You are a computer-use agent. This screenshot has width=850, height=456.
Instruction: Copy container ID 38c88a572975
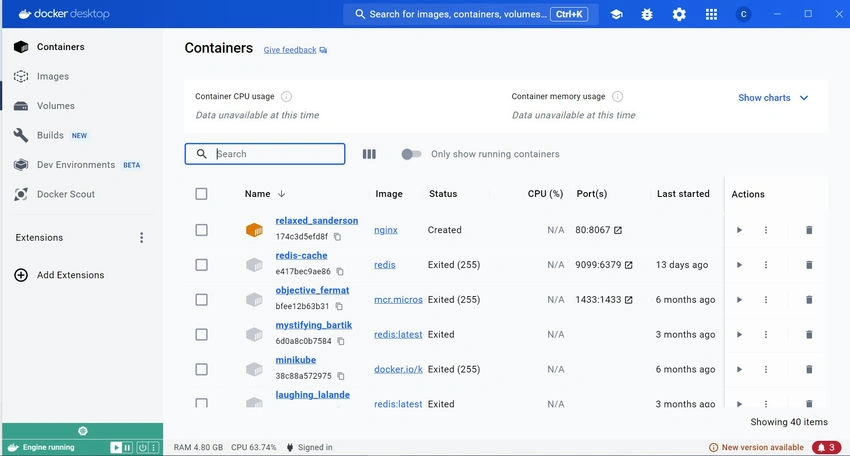click(x=341, y=376)
